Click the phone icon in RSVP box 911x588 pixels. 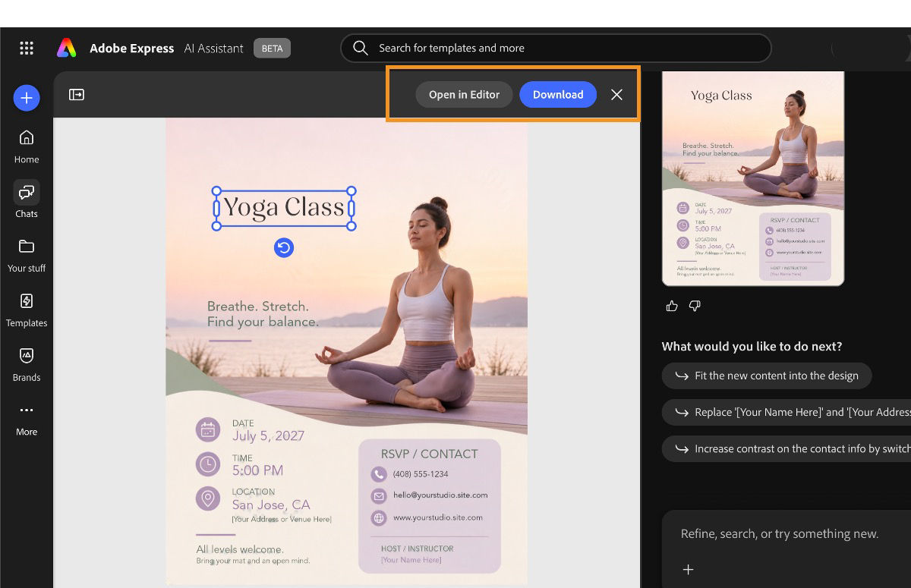point(379,474)
